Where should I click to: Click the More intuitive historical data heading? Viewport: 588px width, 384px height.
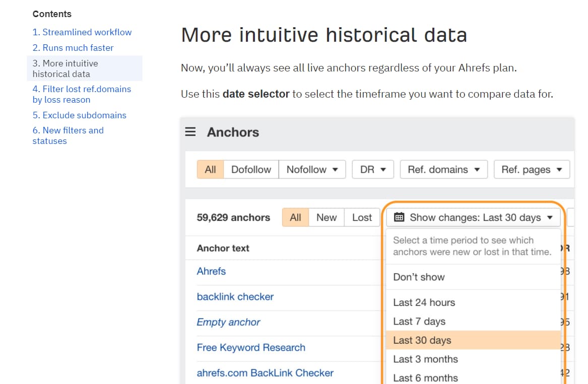pyautogui.click(x=324, y=35)
